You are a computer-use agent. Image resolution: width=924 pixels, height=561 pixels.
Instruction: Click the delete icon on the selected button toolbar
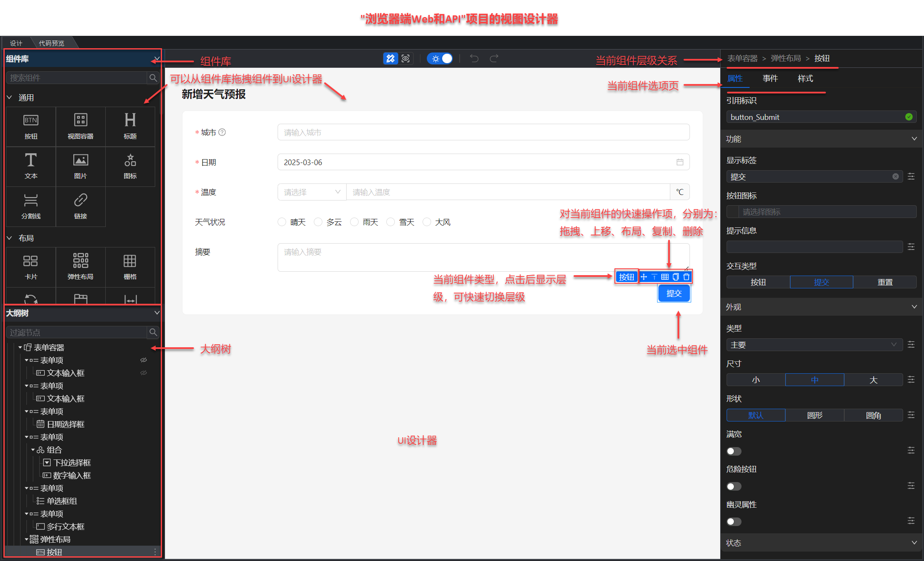(x=686, y=277)
